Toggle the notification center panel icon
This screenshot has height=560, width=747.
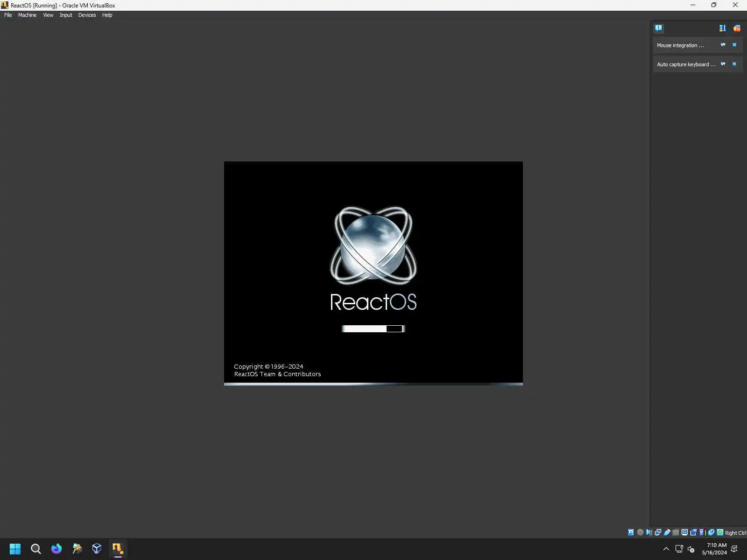click(x=658, y=28)
